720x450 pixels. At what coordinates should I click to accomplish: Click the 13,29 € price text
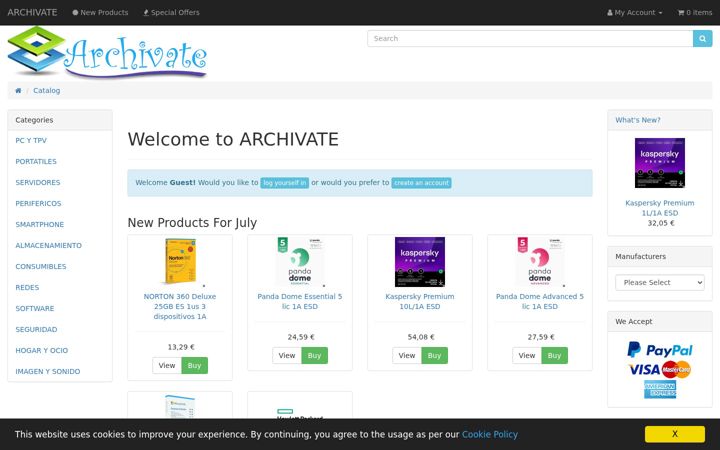pyautogui.click(x=181, y=347)
